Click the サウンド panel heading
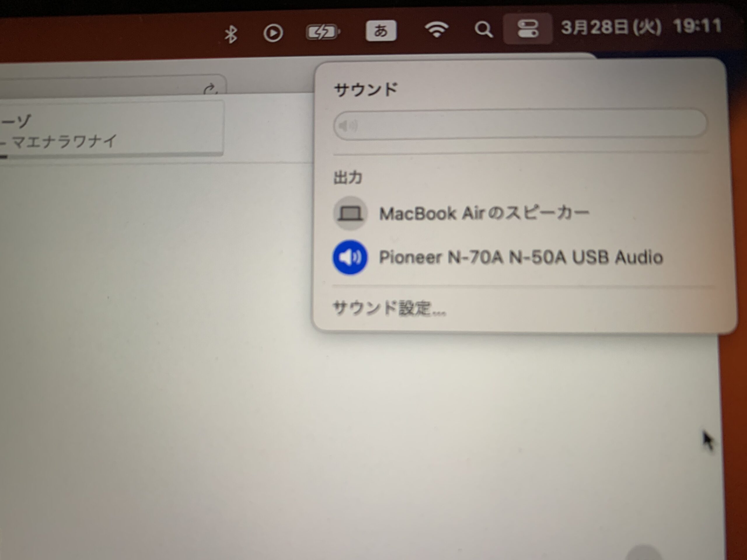 366,90
